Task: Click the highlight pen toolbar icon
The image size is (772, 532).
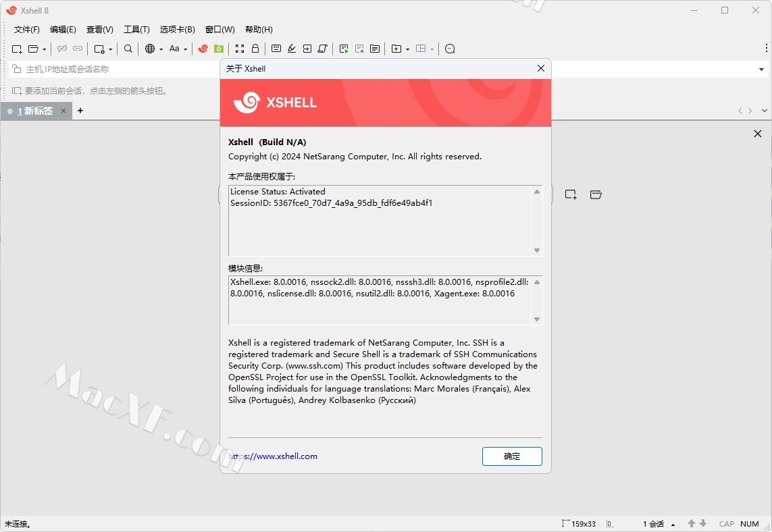Action: coord(292,49)
